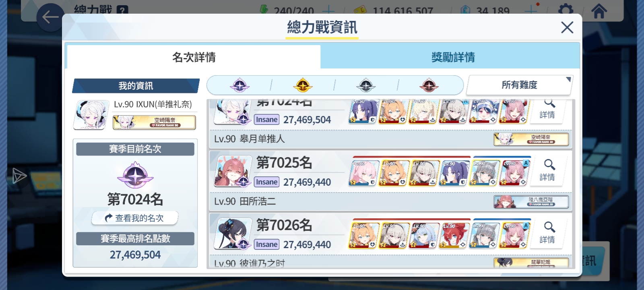The width and height of the screenshot is (644, 290).
Task: Go back with the arrow button
Action: pos(50,17)
